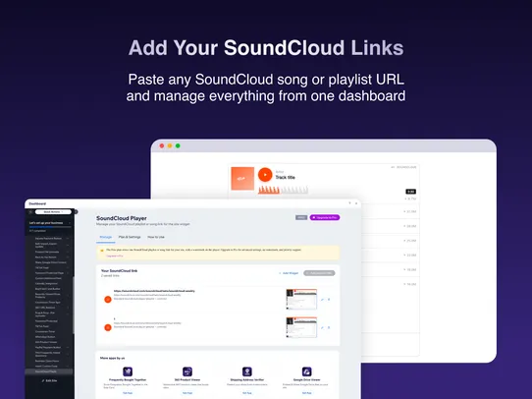
Task: Open the Manage tab
Action: pyautogui.click(x=106, y=237)
